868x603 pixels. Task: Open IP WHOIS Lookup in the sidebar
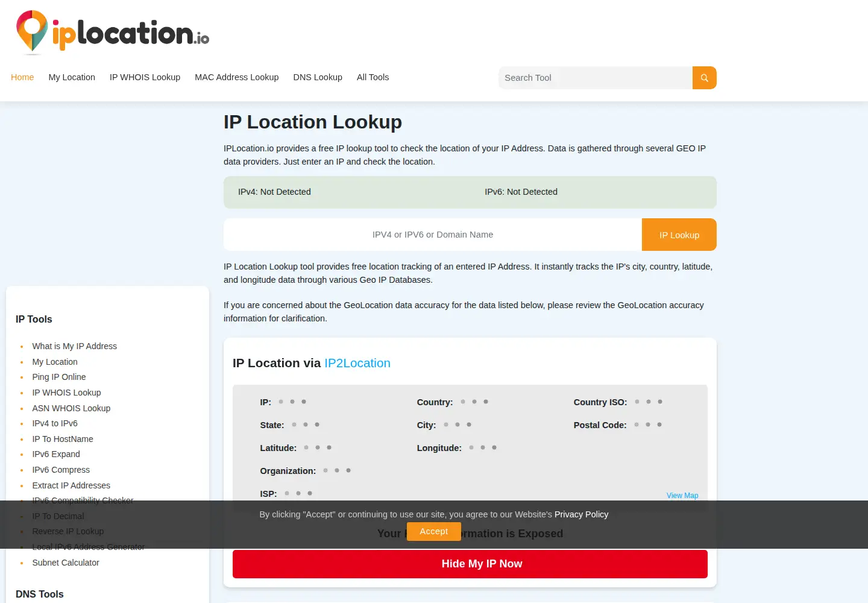click(66, 393)
